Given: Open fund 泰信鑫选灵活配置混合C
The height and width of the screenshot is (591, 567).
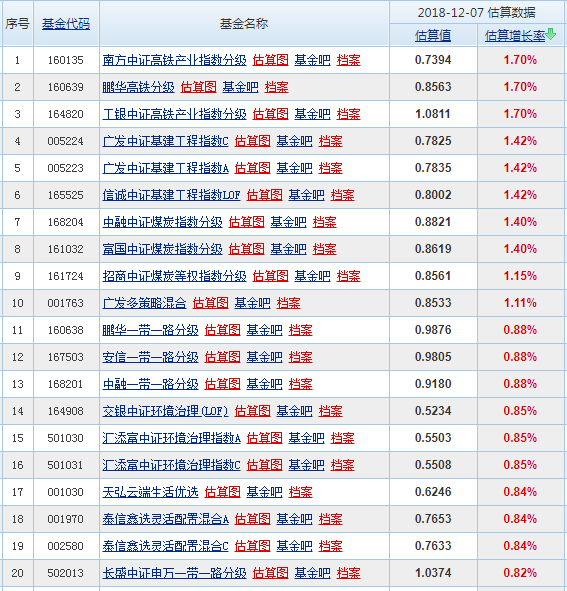Looking at the screenshot, I should point(166,546).
